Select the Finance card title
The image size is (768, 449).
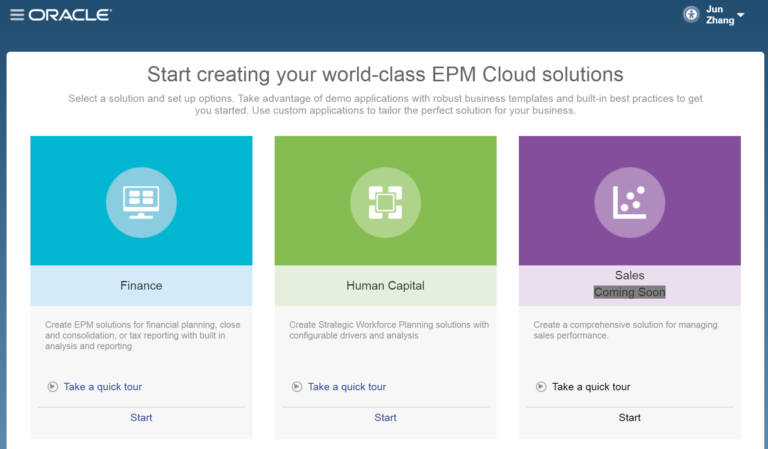pos(141,285)
